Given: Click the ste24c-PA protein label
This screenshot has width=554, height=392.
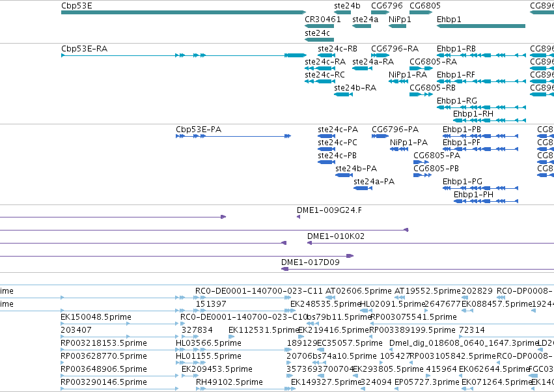Looking at the screenshot, I should (x=338, y=130).
